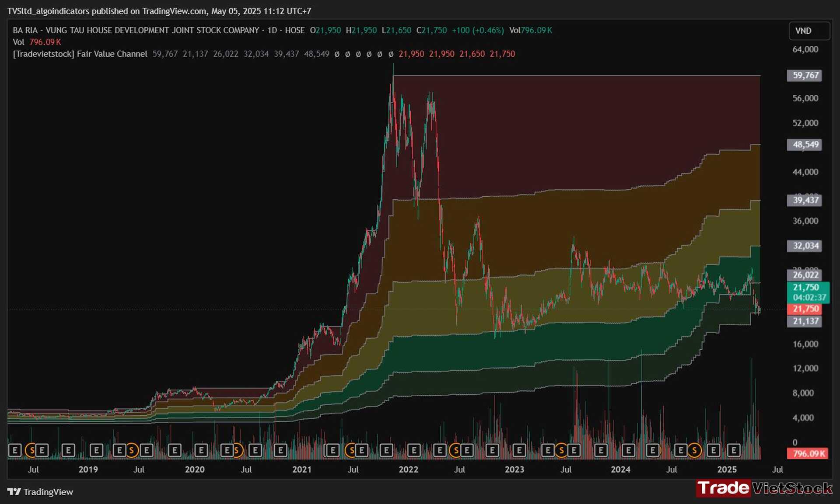The width and height of the screenshot is (840, 504).
Task: Click the earnings marker E just after the 2024 label
Action: pyautogui.click(x=629, y=450)
